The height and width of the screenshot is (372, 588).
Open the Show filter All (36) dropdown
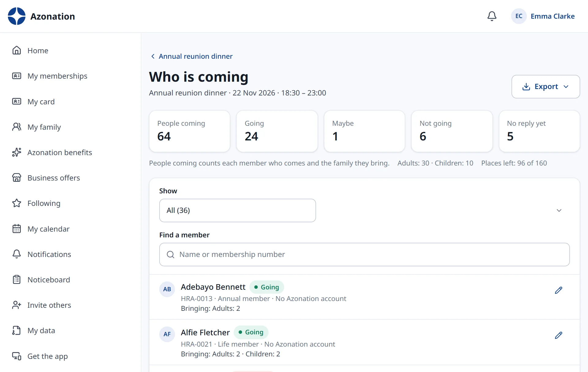tap(237, 210)
